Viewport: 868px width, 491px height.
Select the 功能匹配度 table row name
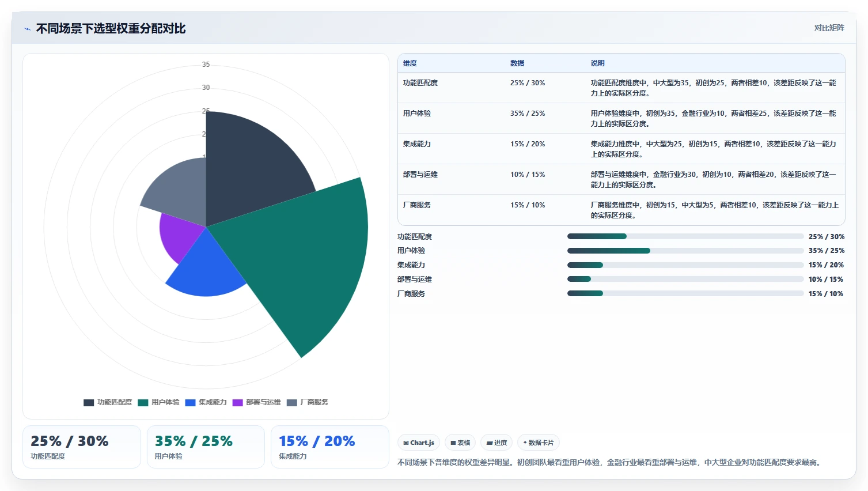[420, 83]
